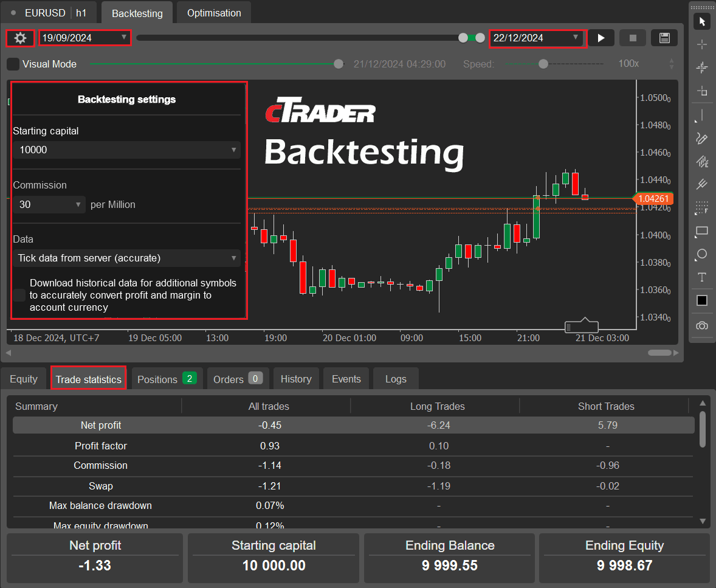Click the visual mode progress slider handle

[339, 64]
